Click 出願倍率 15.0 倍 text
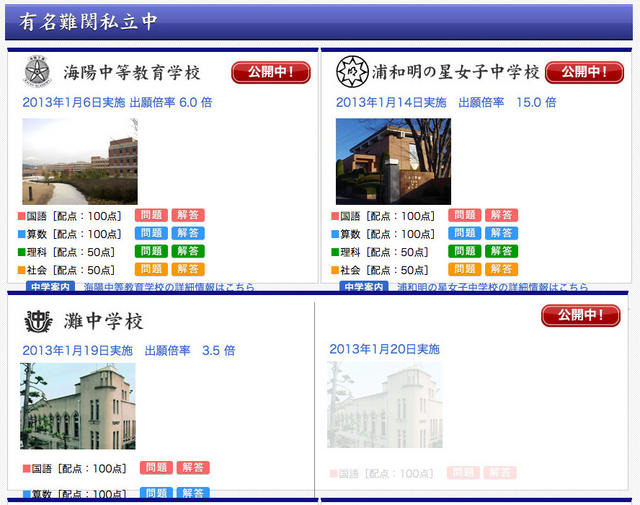This screenshot has height=505, width=640. coord(507,102)
